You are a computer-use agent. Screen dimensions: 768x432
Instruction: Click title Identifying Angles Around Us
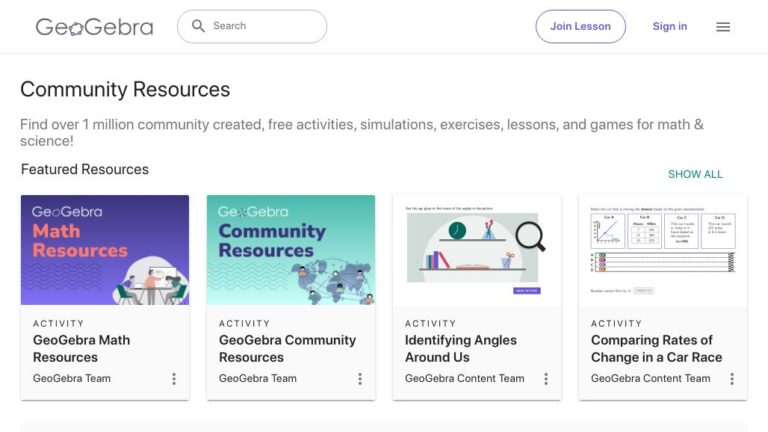pyautogui.click(x=460, y=349)
